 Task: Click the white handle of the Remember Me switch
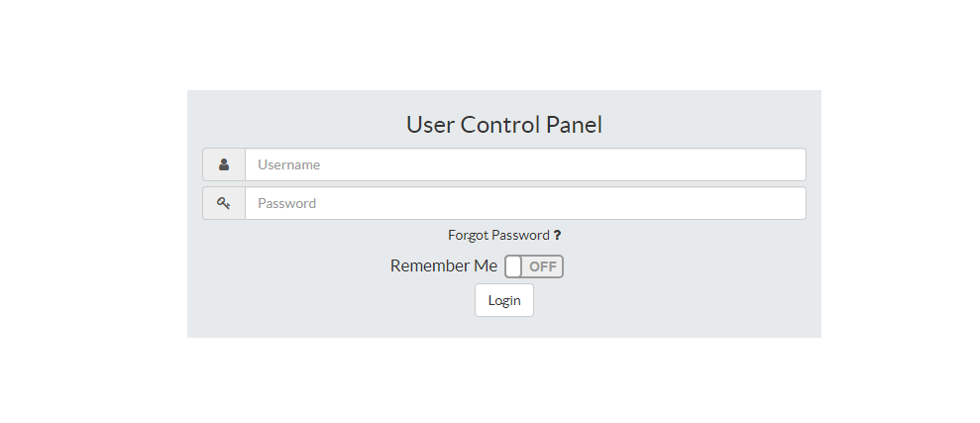click(513, 266)
